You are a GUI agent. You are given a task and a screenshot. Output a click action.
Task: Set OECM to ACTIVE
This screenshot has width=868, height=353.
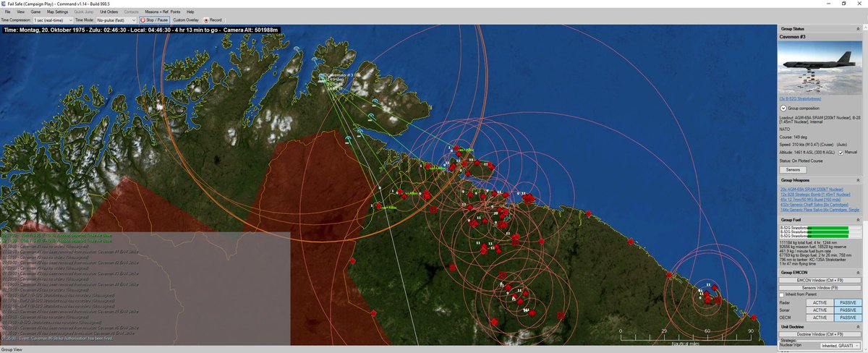(x=820, y=318)
